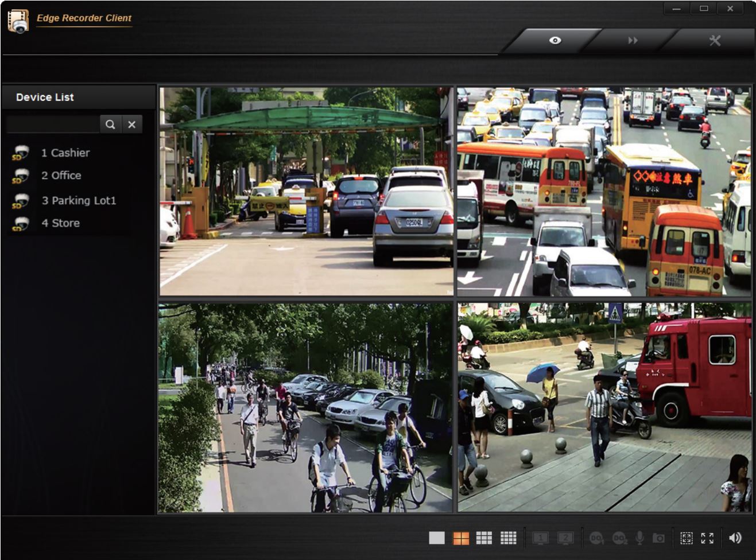Open the live view eye tab
Viewport: 756px width, 560px height.
[555, 40]
